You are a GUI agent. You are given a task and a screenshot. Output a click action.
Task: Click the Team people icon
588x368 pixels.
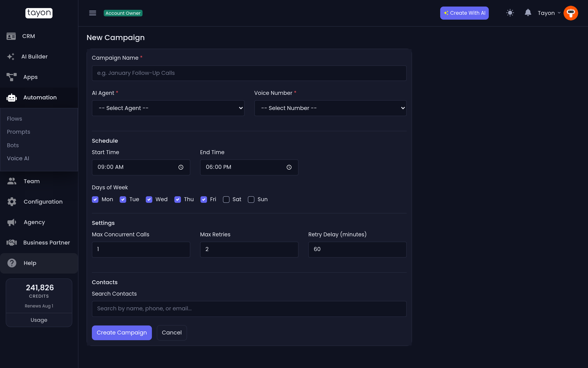coord(12,181)
